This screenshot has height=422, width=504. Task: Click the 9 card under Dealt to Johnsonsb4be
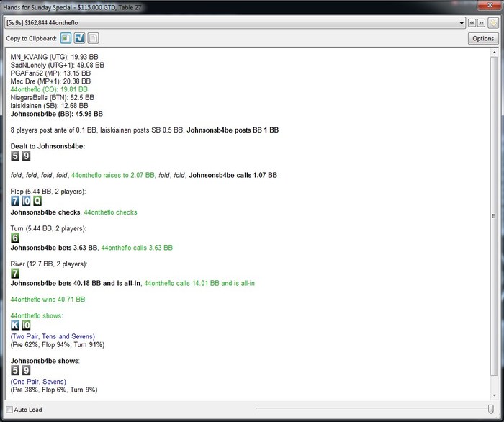[x=27, y=156]
